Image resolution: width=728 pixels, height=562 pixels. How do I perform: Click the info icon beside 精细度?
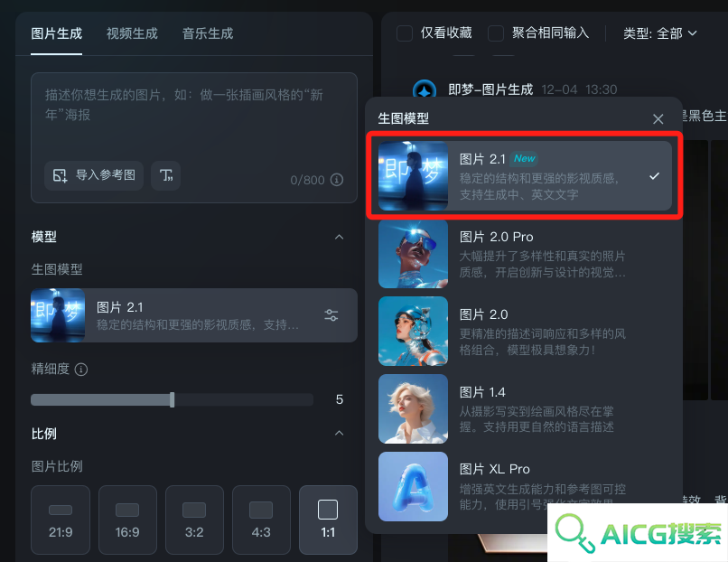point(81,370)
